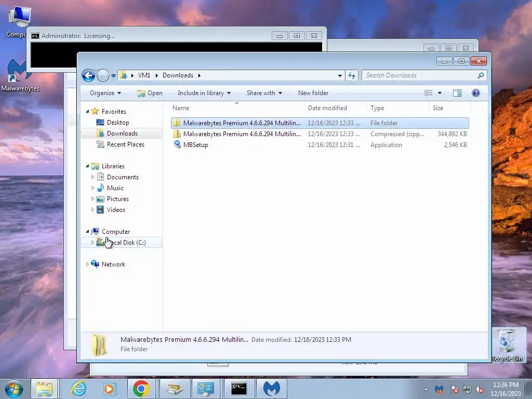Select Network in the navigation pane
Viewport: 532px width, 399px height.
pyautogui.click(x=113, y=264)
